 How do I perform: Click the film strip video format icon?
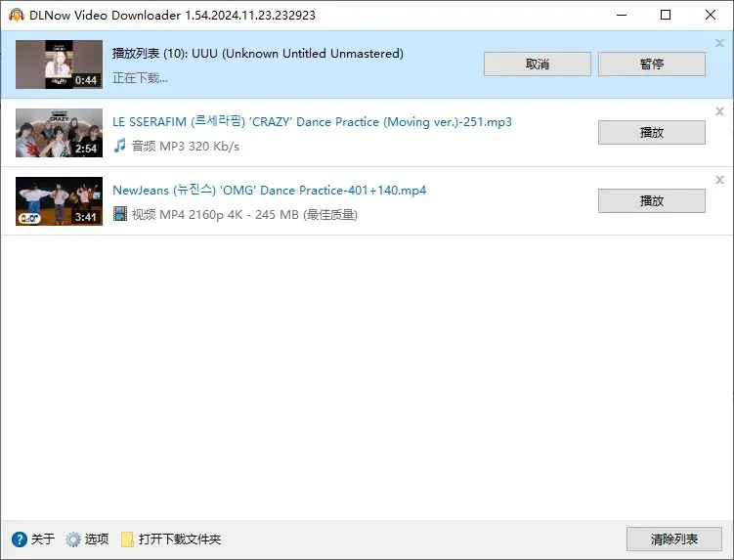(120, 214)
